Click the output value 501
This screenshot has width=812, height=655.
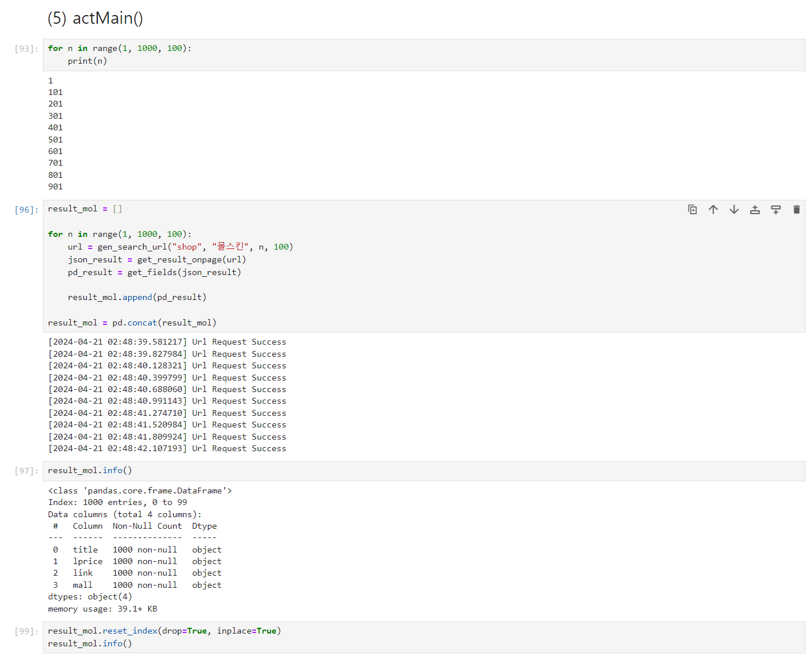56,140
